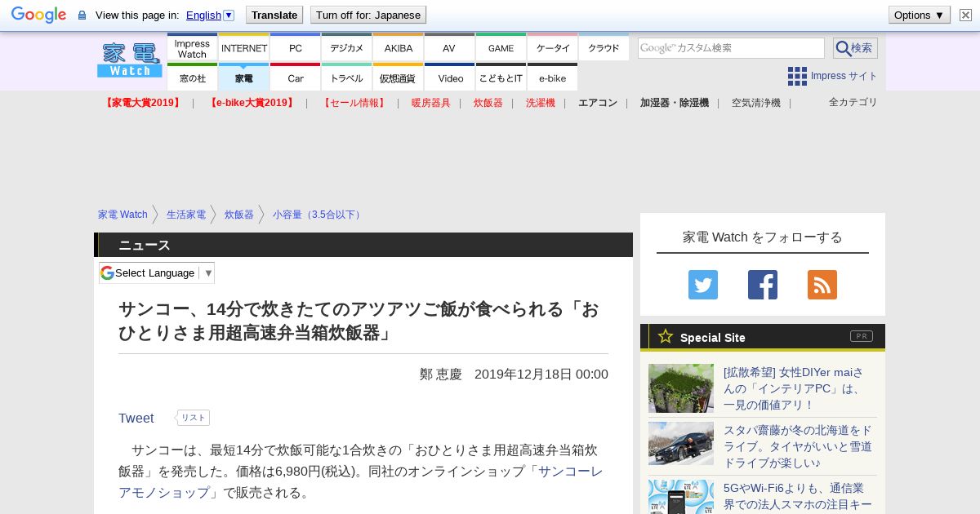This screenshot has width=980, height=514.
Task: Click the PR badge in Special Site
Action: (x=862, y=336)
